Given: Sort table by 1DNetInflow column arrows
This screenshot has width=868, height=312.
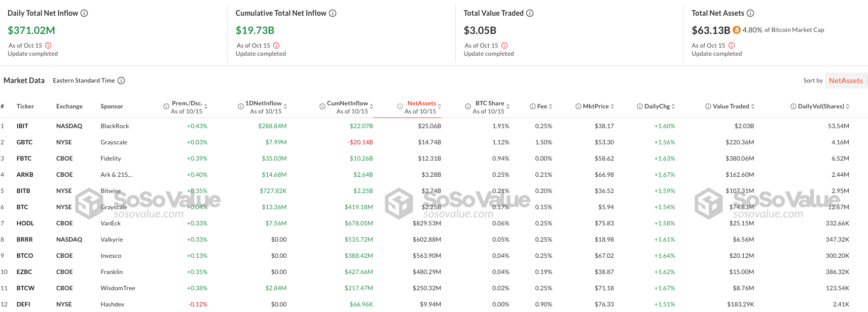Looking at the screenshot, I should pos(285,106).
